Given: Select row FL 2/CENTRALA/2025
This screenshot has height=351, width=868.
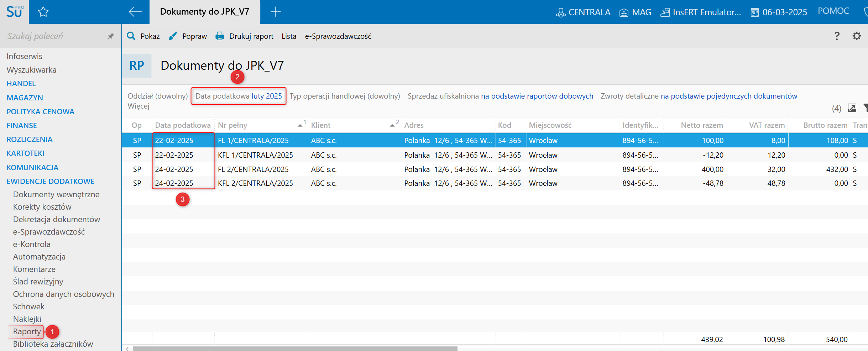Looking at the screenshot, I should (495, 169).
